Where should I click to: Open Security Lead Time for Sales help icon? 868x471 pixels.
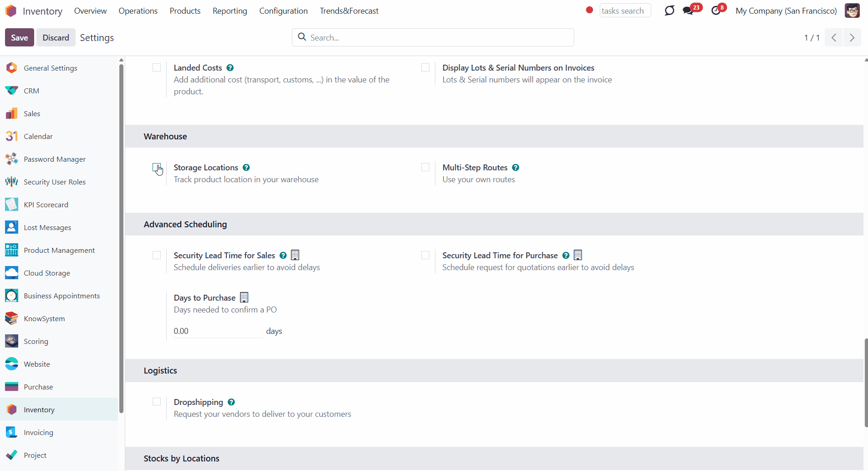point(283,256)
